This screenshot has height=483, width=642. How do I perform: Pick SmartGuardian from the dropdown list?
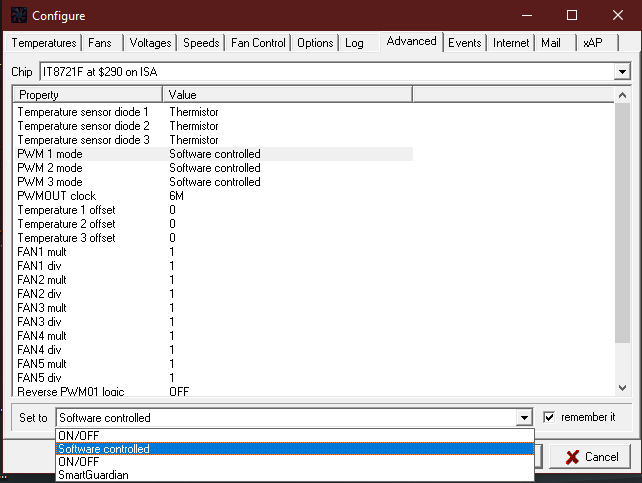[295, 475]
